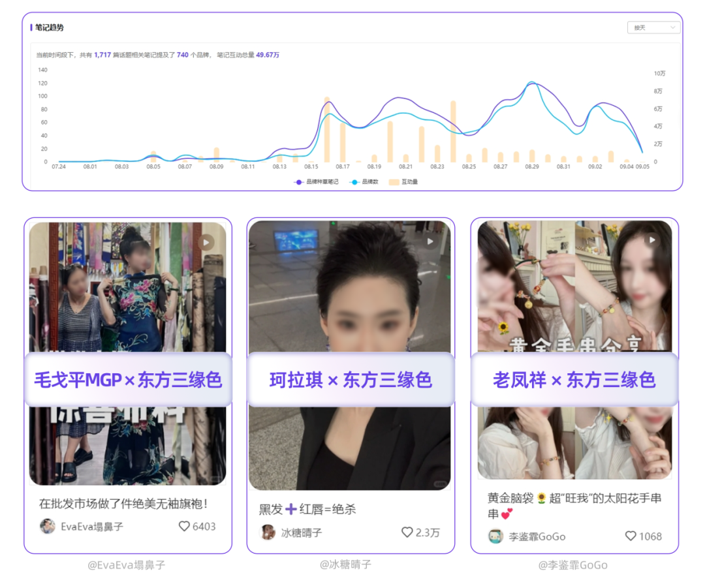Open the 按天 granularity dropdown
This screenshot has height=588, width=705.
pos(653,27)
